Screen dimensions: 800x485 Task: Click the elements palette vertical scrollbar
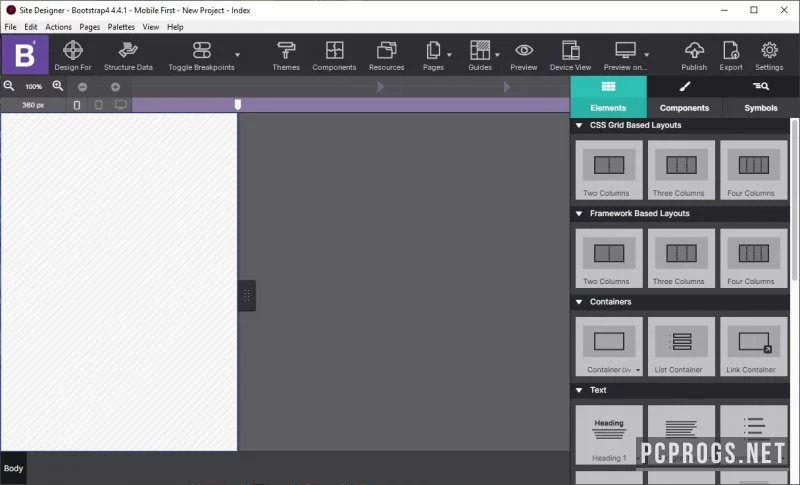tap(794, 199)
